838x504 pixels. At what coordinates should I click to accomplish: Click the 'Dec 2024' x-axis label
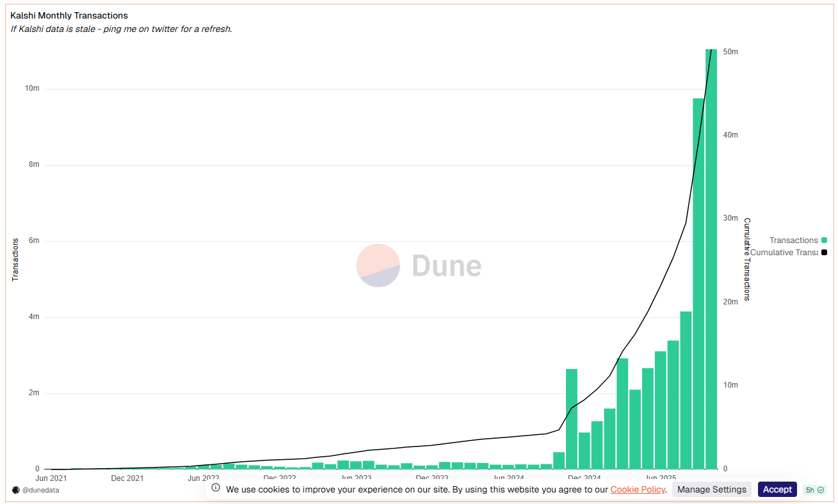(x=584, y=477)
